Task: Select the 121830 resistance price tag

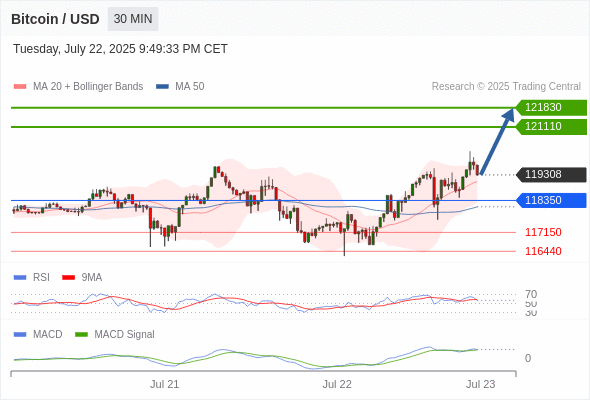Action: pos(551,108)
